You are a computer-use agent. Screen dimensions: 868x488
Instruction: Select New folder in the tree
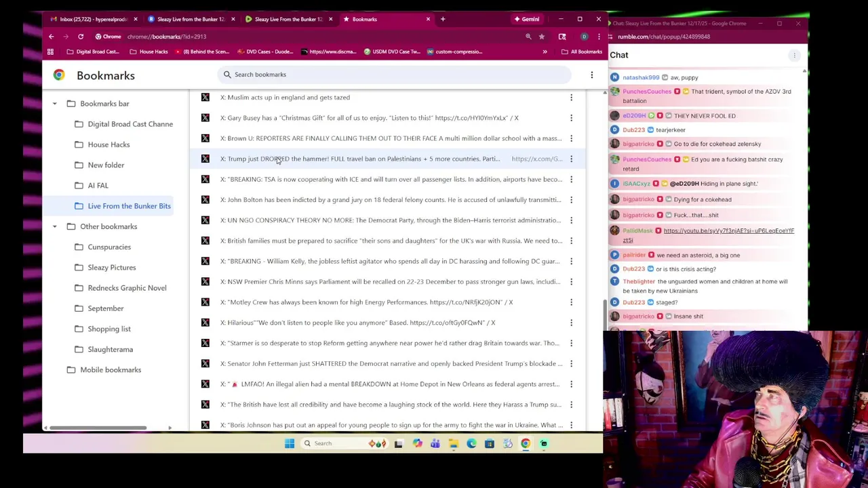(99, 165)
